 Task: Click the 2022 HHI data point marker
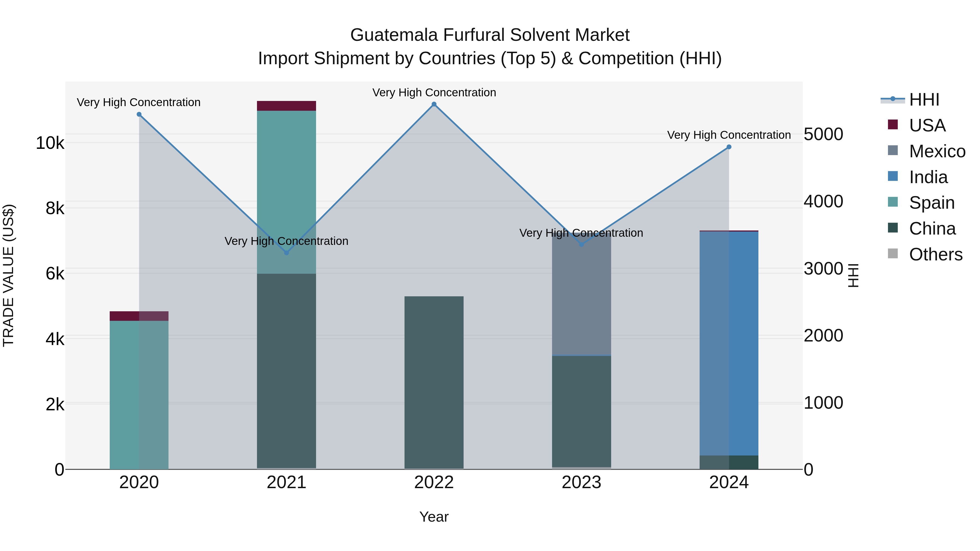pyautogui.click(x=434, y=104)
